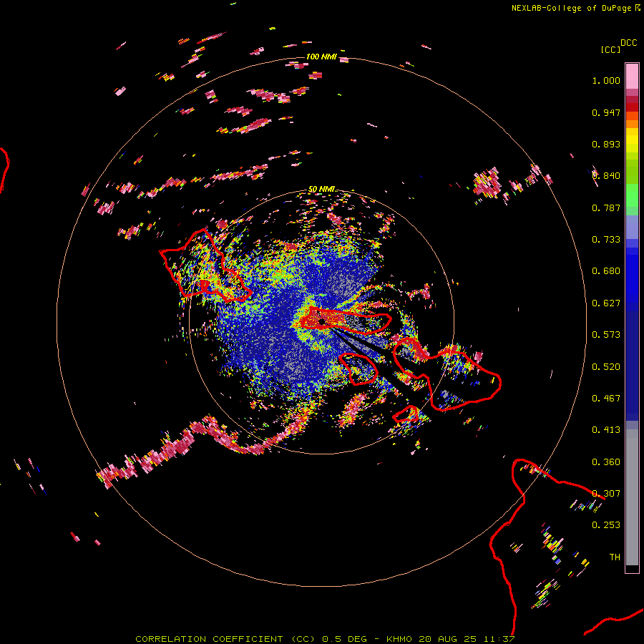Click the black radar site dot at the center

pyautogui.click(x=322, y=321)
